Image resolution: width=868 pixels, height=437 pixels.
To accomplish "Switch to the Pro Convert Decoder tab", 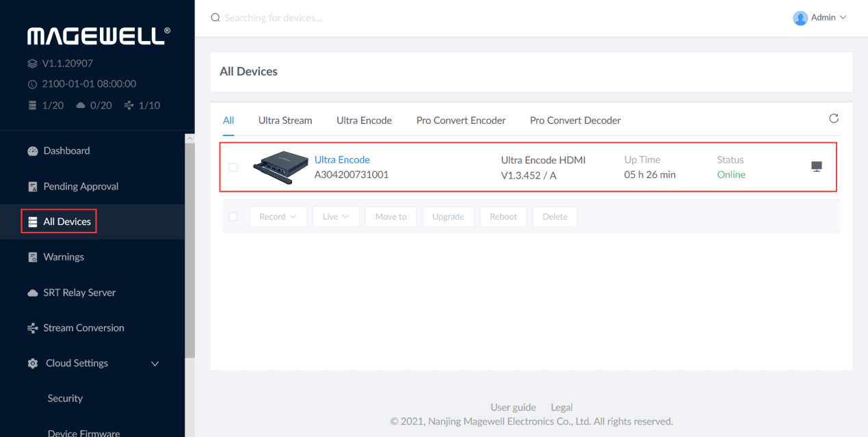I will pos(575,120).
